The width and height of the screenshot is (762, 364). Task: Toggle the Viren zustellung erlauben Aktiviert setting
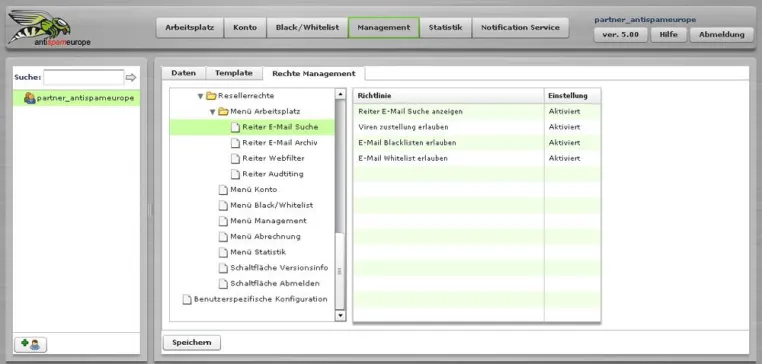point(564,127)
